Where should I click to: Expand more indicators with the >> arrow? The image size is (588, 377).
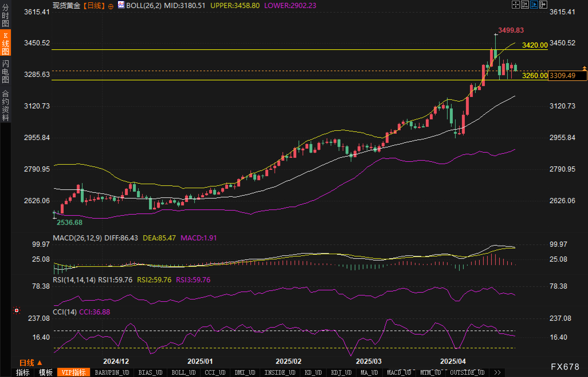(497, 372)
